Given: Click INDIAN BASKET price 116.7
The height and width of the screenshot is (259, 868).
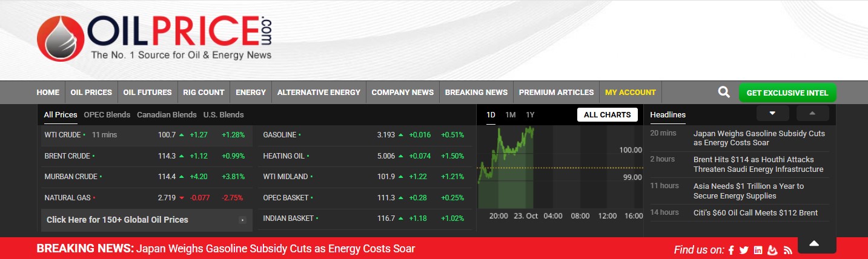Looking at the screenshot, I should pos(386,218).
